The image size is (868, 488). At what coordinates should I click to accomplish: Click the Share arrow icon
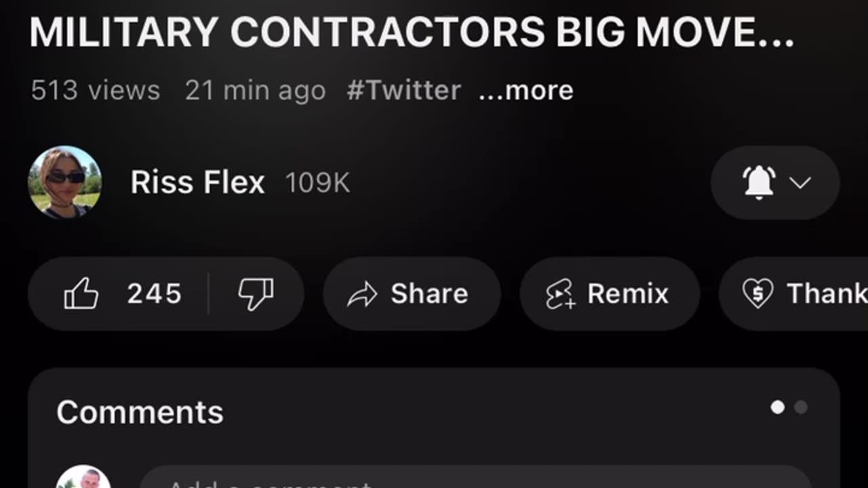point(362,294)
